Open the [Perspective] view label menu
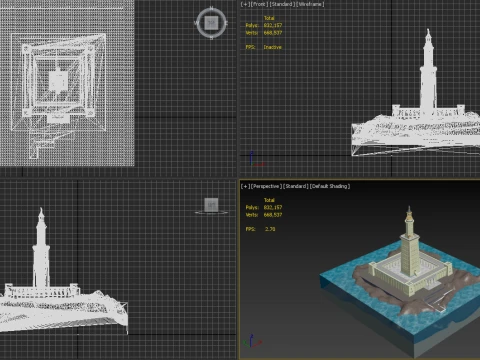 click(x=266, y=186)
